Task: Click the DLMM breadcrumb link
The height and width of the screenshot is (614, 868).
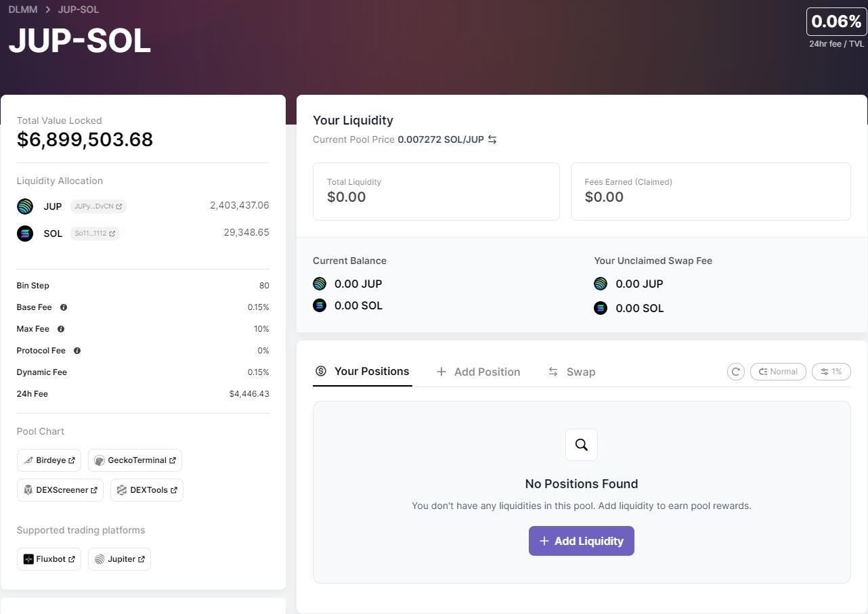Action: [x=23, y=9]
